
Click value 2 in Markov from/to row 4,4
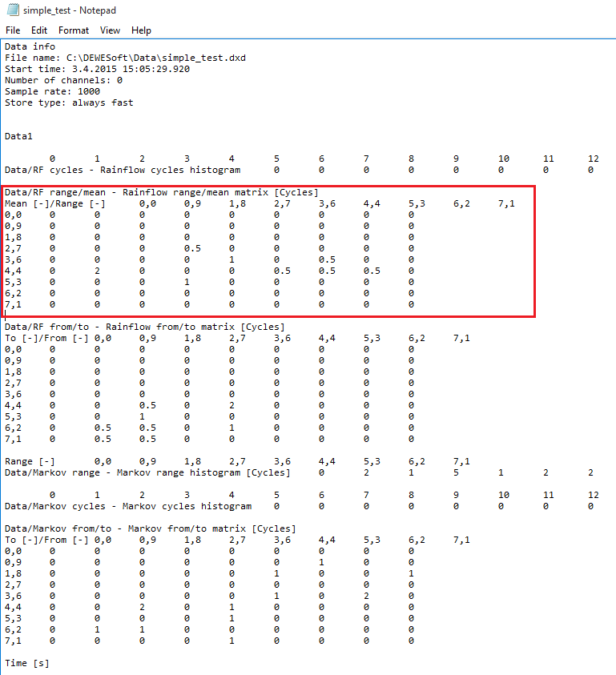[x=142, y=607]
